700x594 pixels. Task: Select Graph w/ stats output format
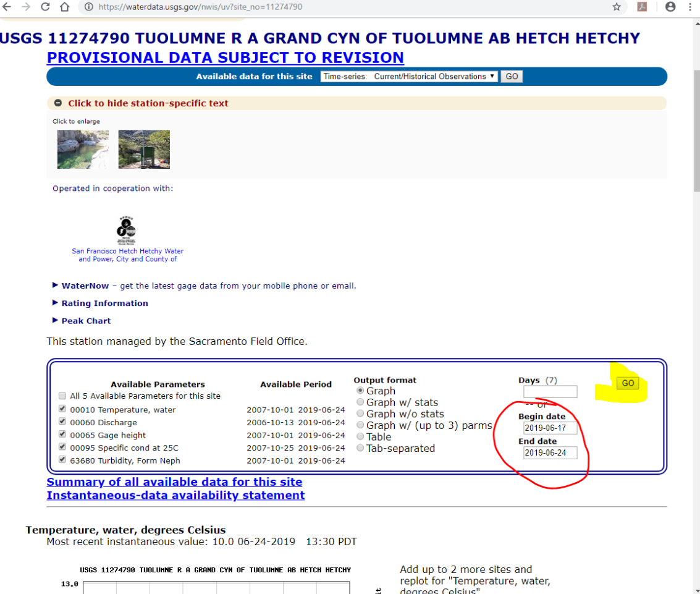click(x=360, y=402)
